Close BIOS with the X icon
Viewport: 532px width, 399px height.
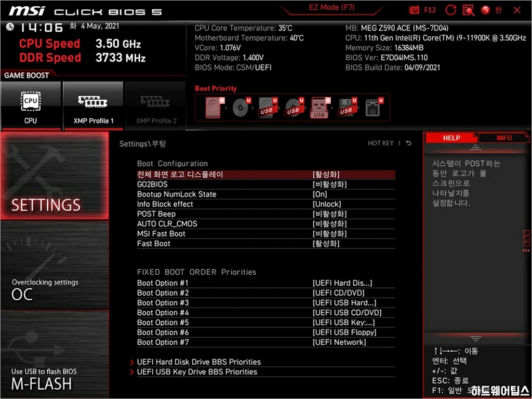(x=517, y=10)
